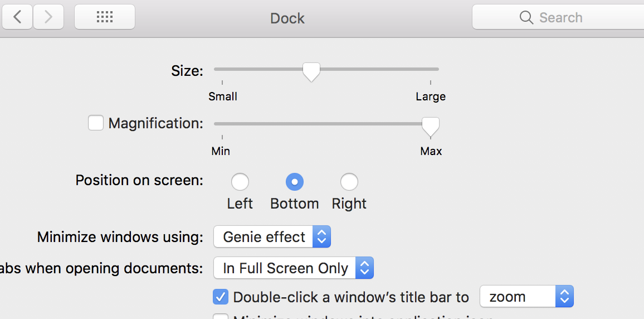
Task: Select Right dock position
Action: tap(349, 182)
